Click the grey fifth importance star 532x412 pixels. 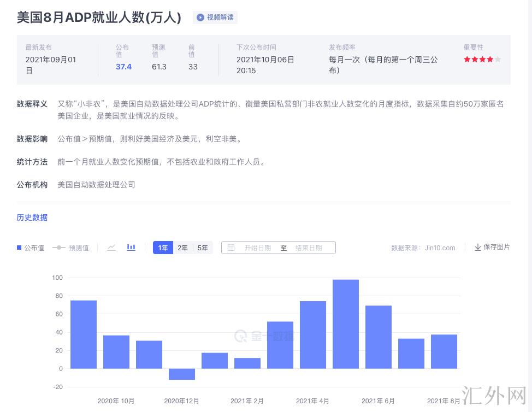[498, 59]
